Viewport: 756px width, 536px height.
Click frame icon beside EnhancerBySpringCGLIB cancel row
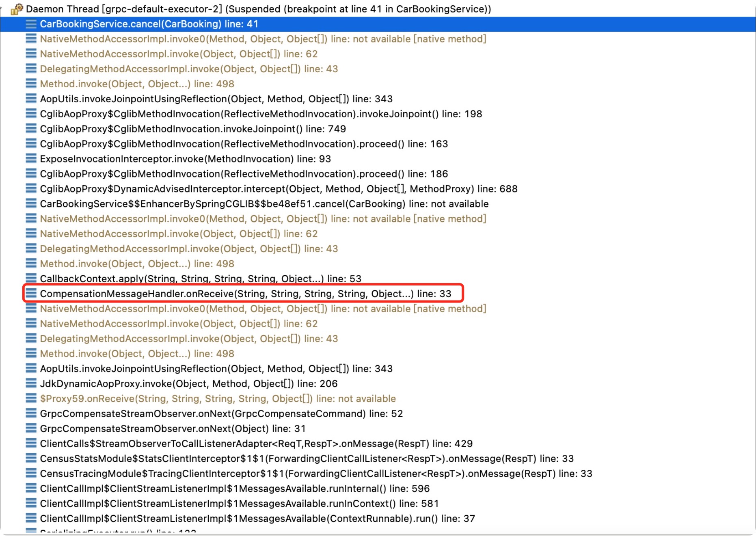pyautogui.click(x=31, y=204)
